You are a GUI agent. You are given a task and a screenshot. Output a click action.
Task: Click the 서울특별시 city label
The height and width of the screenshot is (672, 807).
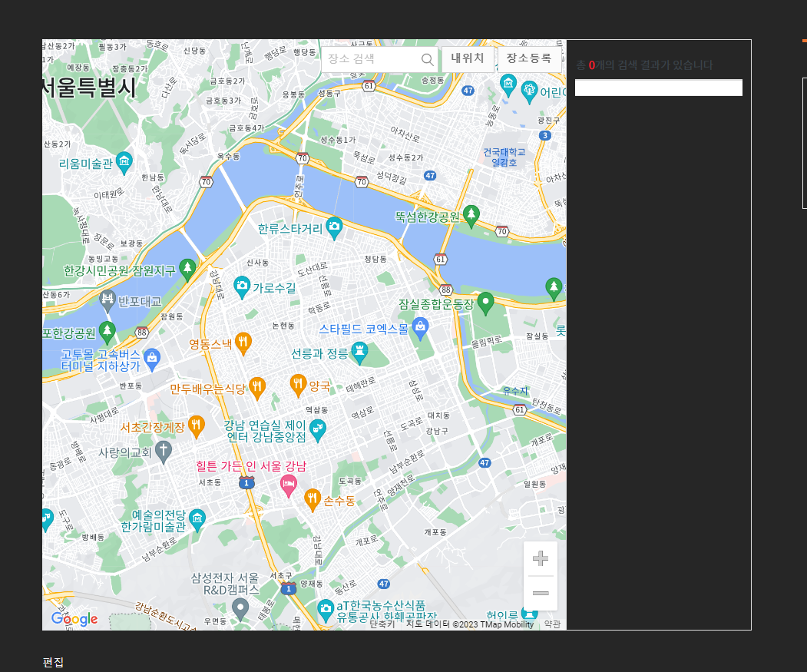click(90, 88)
